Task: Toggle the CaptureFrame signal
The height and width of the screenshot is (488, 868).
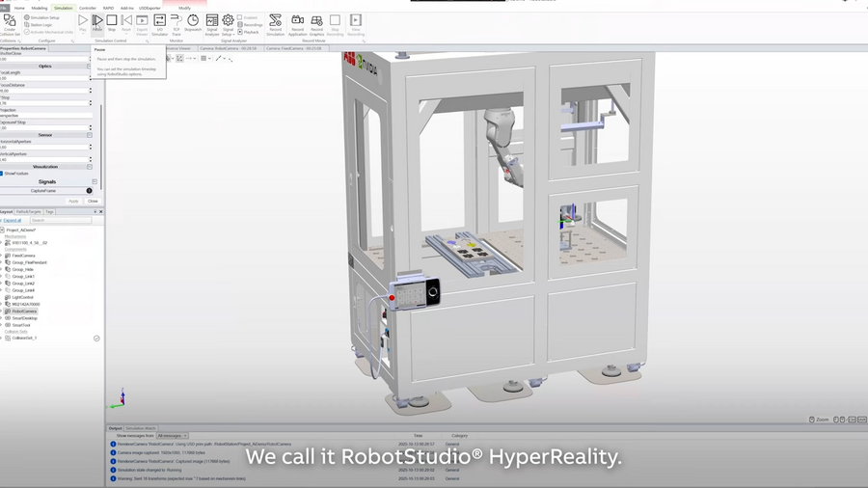Action: 89,190
